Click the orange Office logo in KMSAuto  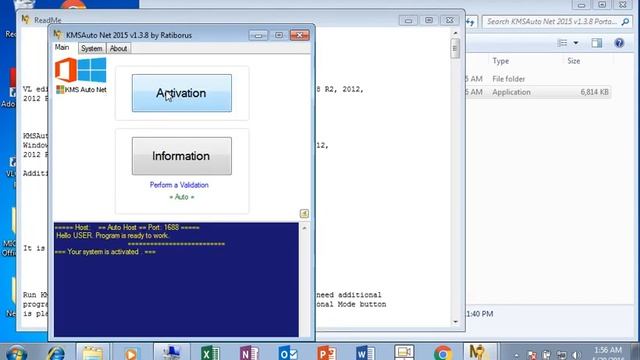(66, 70)
